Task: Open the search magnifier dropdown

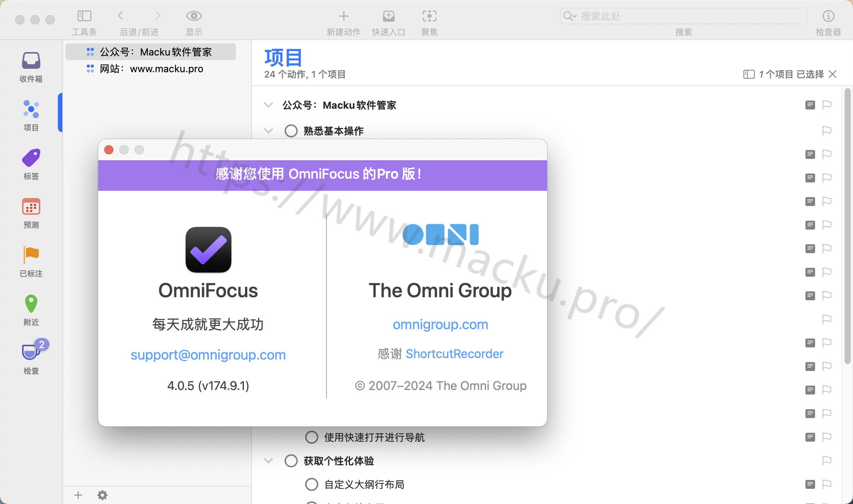Action: [x=570, y=16]
